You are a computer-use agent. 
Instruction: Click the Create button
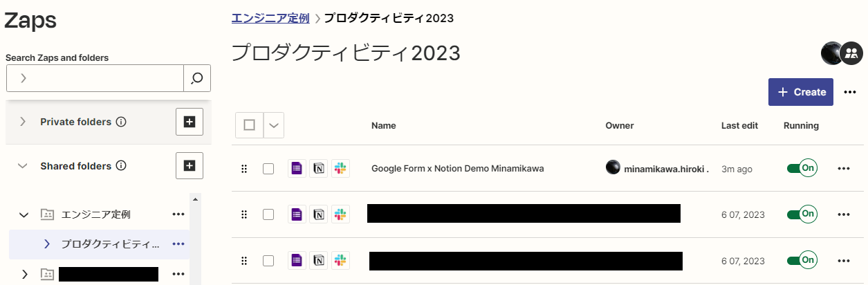(x=801, y=92)
